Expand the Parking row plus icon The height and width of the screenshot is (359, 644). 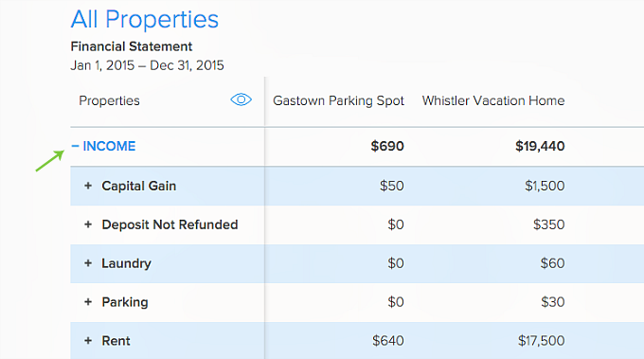coord(88,302)
